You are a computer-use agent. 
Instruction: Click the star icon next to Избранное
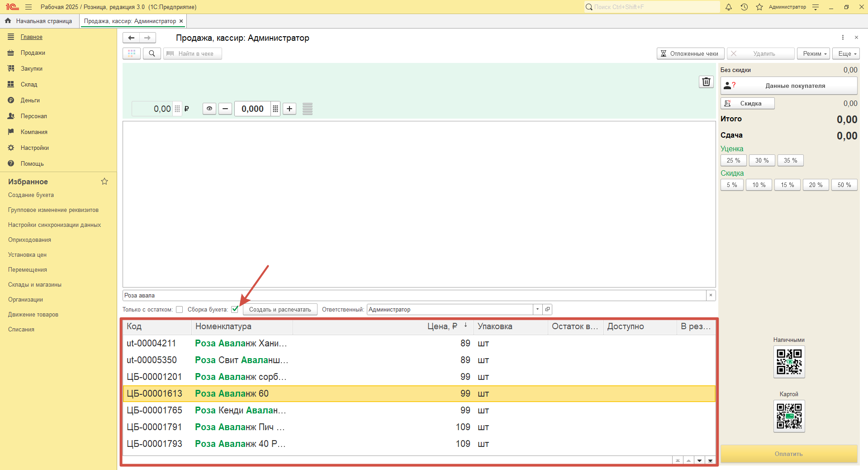104,182
